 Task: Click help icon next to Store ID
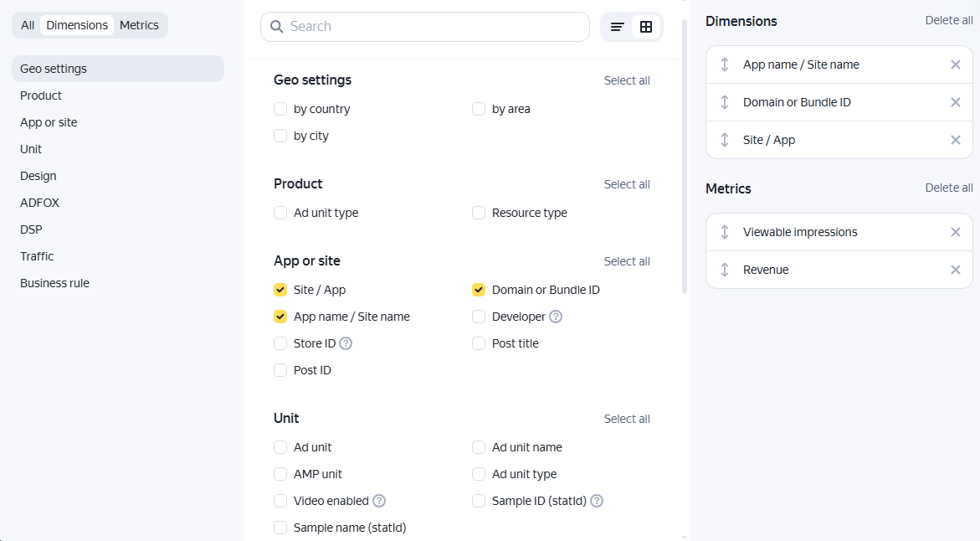pos(346,343)
